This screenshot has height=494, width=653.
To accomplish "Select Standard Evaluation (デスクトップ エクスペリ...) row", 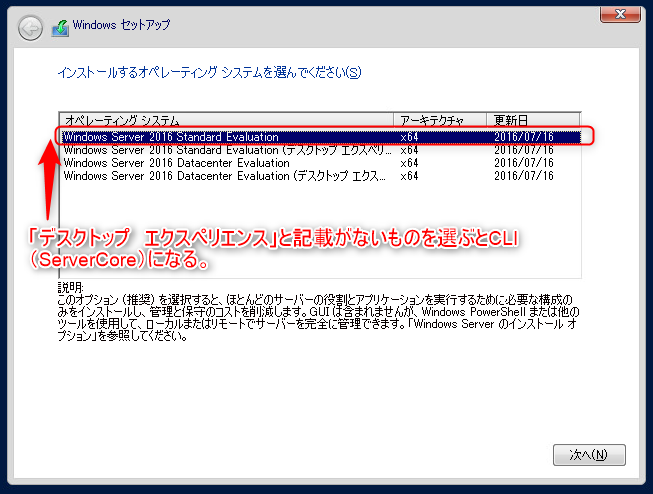I will [x=321, y=150].
